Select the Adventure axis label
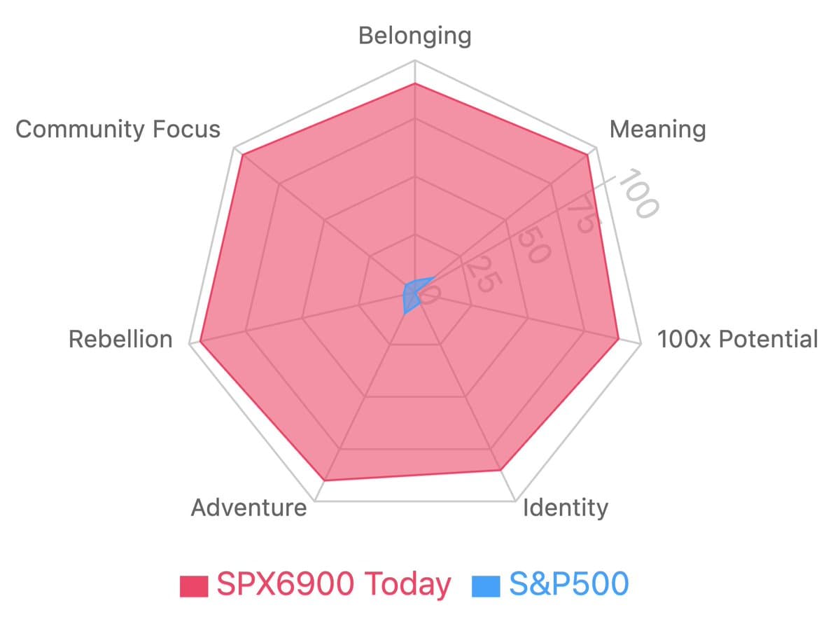The width and height of the screenshot is (840, 617). [249, 507]
